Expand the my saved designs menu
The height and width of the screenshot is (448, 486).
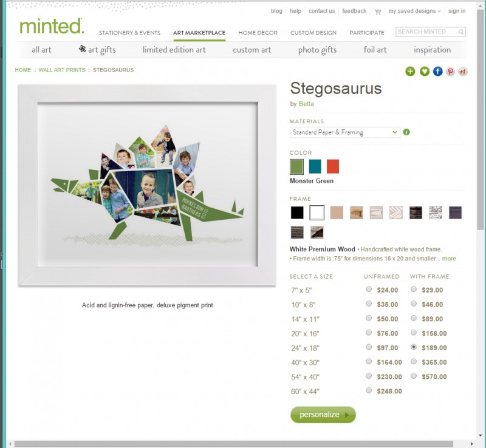tap(414, 11)
